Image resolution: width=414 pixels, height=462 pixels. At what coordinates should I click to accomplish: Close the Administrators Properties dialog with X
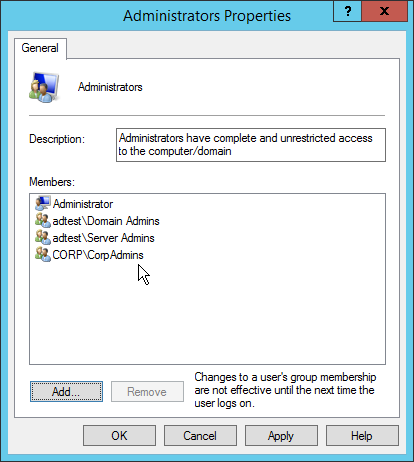pos(384,11)
